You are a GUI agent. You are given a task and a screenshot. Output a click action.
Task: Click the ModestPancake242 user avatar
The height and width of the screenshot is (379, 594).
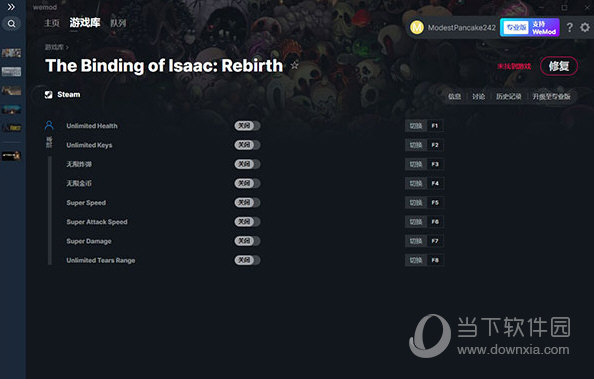tap(417, 27)
